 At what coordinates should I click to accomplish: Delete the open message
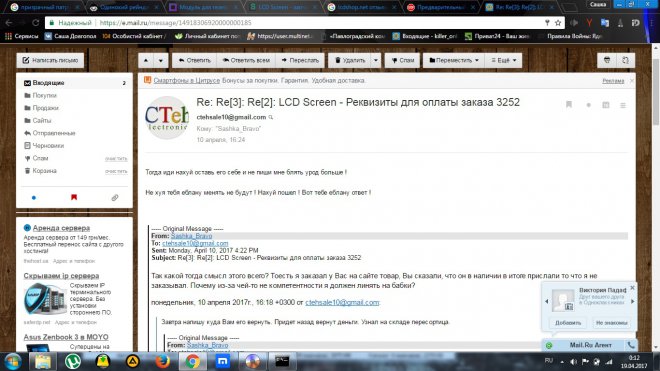pos(349,60)
